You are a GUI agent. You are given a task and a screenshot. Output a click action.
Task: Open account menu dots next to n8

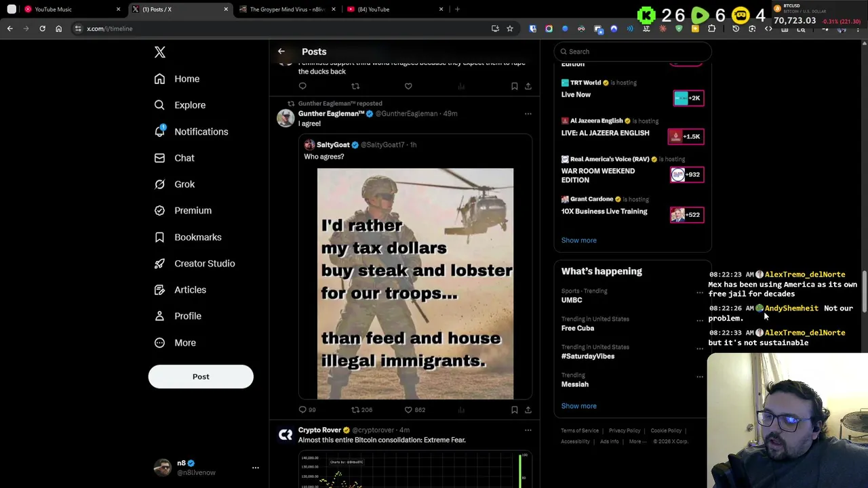[256, 468]
